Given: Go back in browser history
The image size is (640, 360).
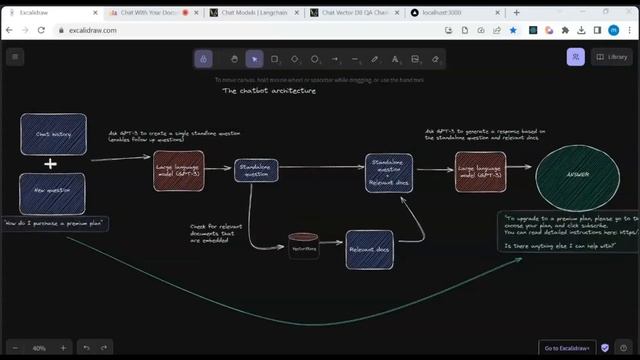Looking at the screenshot, I should [9, 30].
